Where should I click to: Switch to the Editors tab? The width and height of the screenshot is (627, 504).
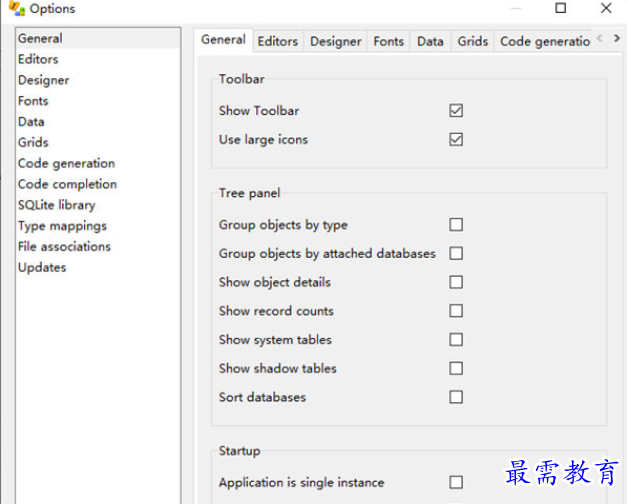277,41
